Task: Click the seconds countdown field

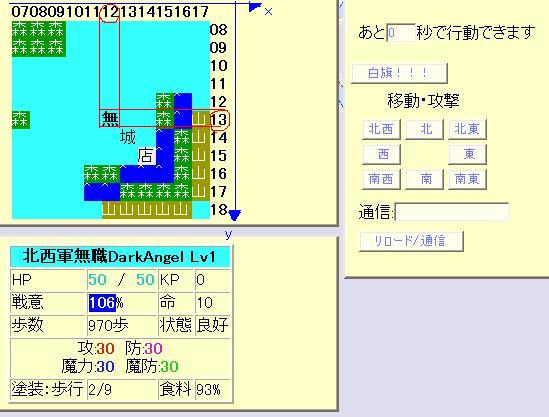Action: [x=401, y=33]
